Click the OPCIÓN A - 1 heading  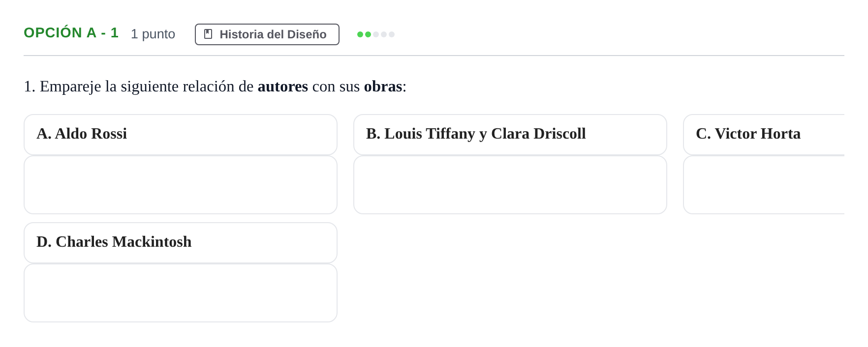pos(71,33)
